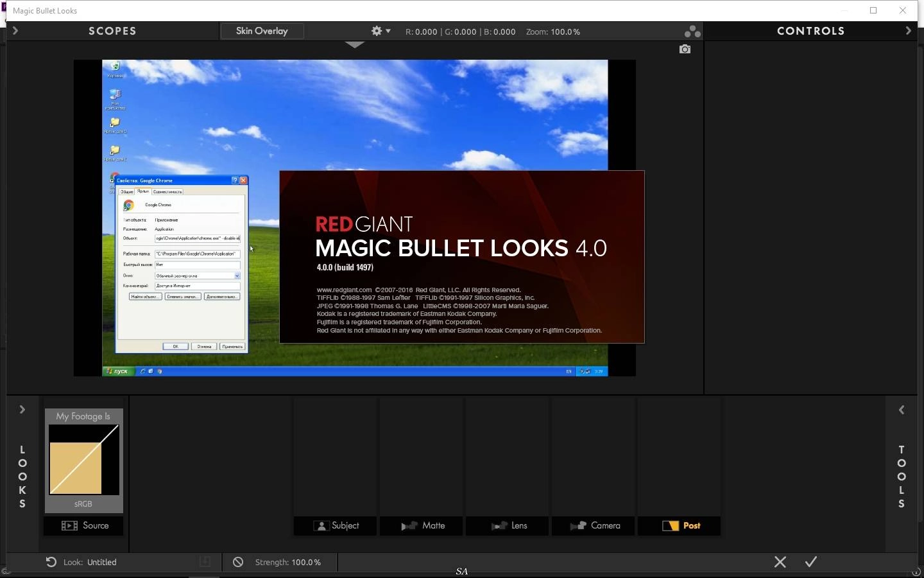
Task: Toggle the Skin Overlay button
Action: point(262,31)
